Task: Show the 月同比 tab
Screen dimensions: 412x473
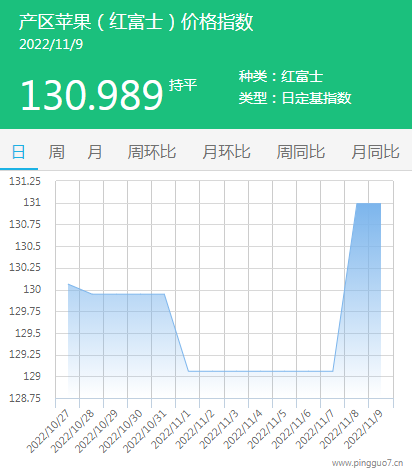Action: click(x=375, y=152)
